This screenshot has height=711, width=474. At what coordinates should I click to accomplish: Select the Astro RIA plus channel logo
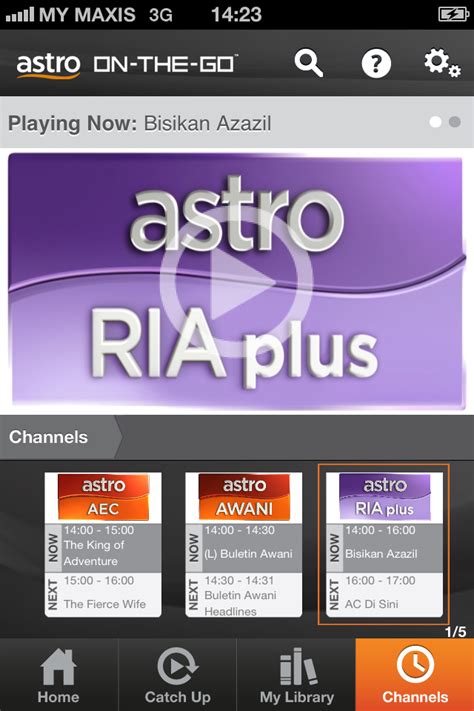point(384,497)
